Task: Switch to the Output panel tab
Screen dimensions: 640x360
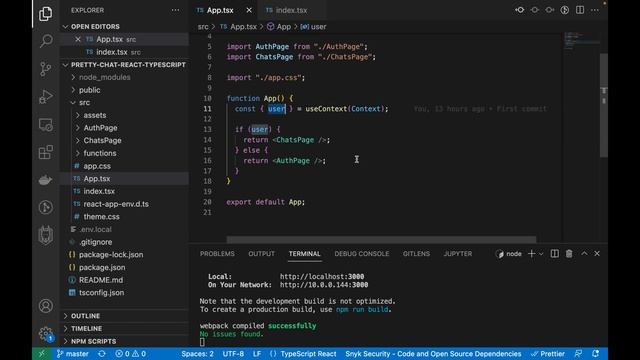Action: coord(262,254)
